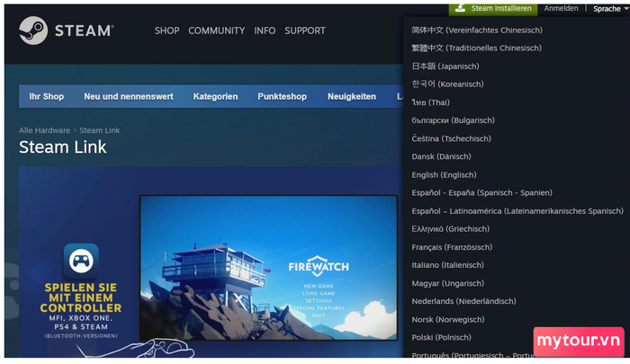Image resolution: width=630 pixels, height=364 pixels.
Task: Select Tschechisch language option
Action: 451,138
